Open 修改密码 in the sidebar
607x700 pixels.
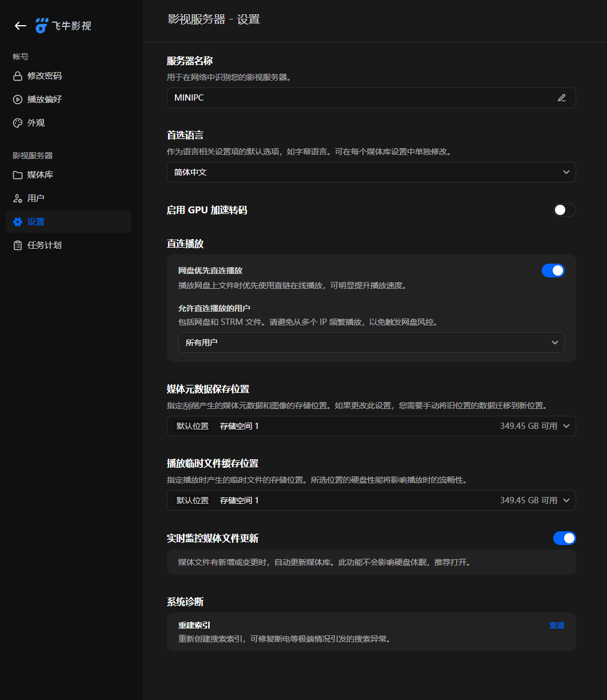tap(69, 76)
